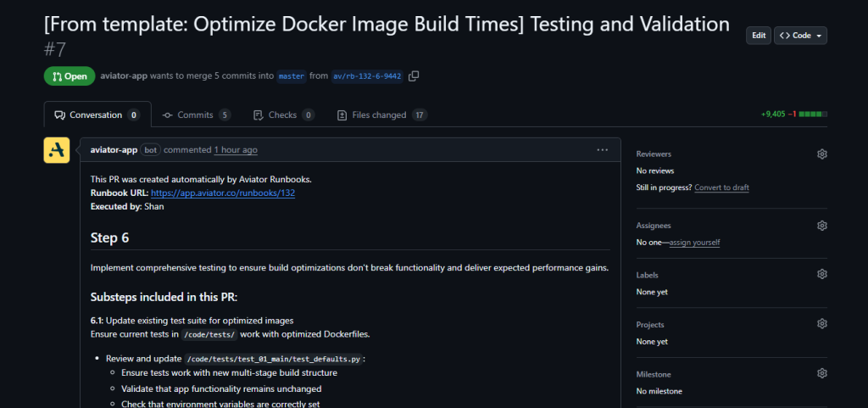The image size is (868, 408).
Task: Switch to the Commits tab
Action: click(x=196, y=115)
